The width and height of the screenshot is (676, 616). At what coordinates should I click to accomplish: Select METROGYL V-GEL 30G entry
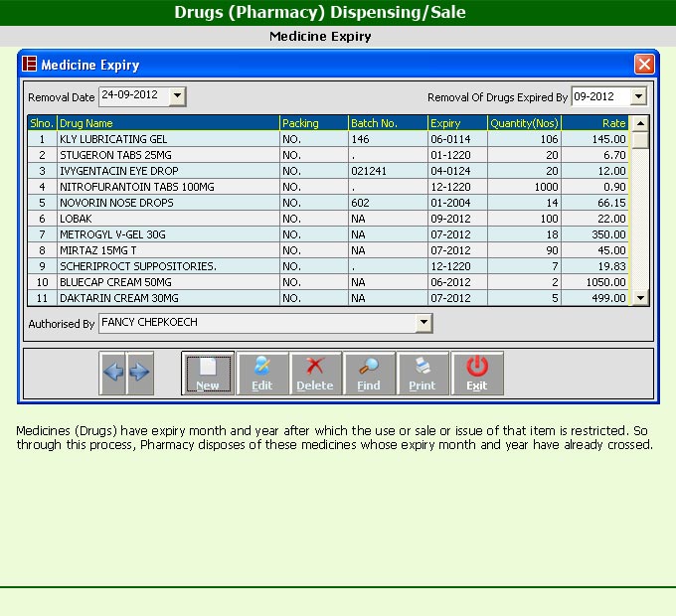[328, 234]
